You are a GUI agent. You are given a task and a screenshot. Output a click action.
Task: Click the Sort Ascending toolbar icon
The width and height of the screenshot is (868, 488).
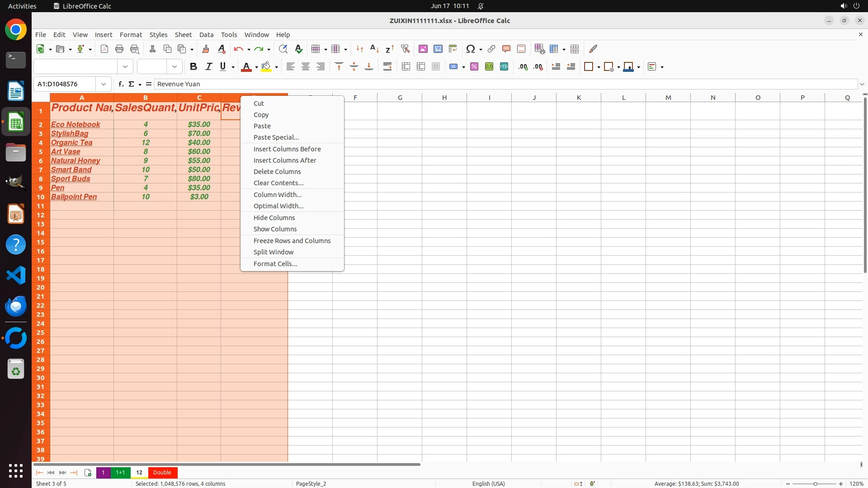tap(374, 49)
